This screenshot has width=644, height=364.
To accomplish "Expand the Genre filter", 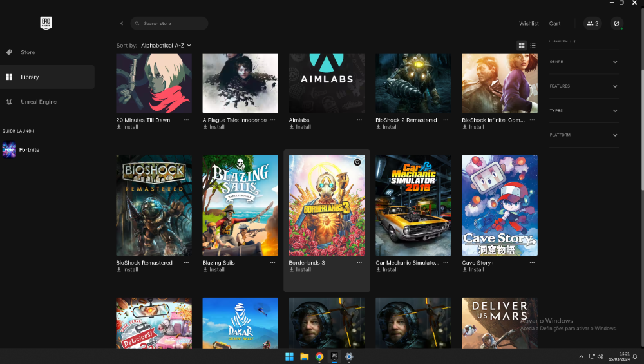I will (x=583, y=62).
